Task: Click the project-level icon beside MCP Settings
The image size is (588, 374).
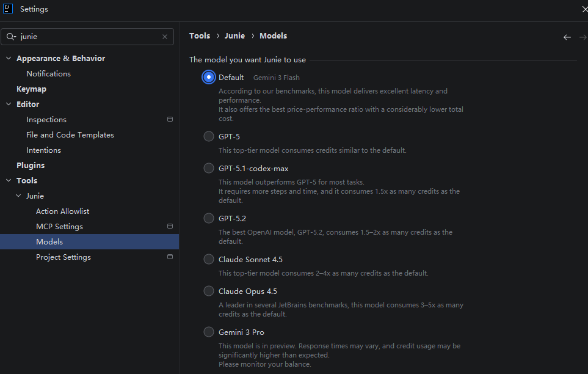Action: click(x=170, y=227)
